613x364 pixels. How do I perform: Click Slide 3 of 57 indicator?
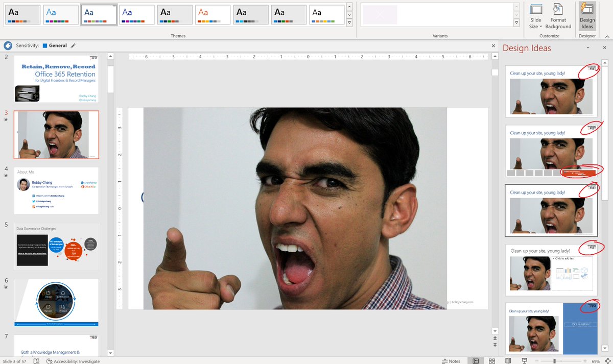coord(14,361)
